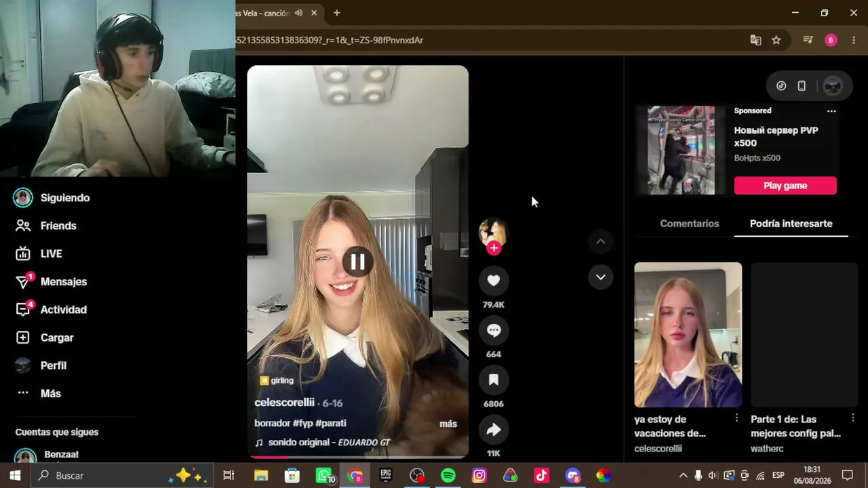This screenshot has width=868, height=488.
Task: Show hidden system tray icons
Action: tap(684, 476)
